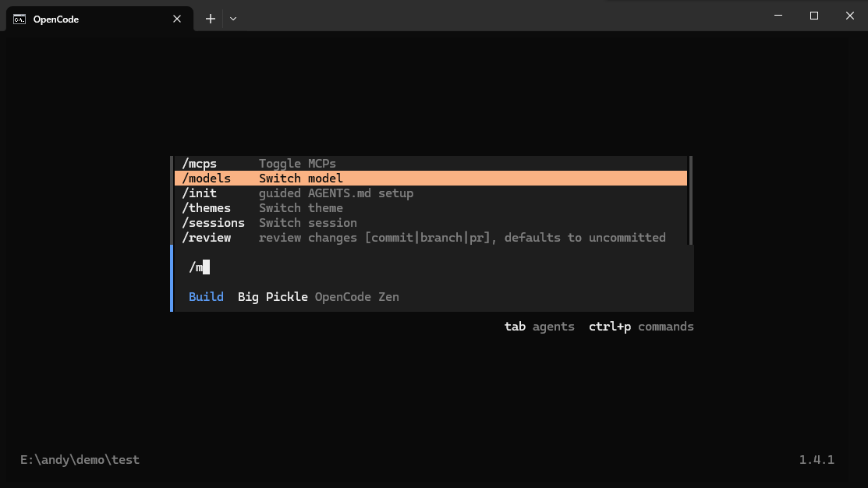Open a new terminal tab with plus button
The width and height of the screenshot is (868, 488).
point(210,19)
